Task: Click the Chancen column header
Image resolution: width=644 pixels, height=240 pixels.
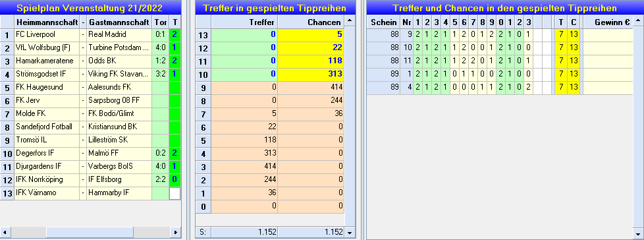Action: coord(311,22)
